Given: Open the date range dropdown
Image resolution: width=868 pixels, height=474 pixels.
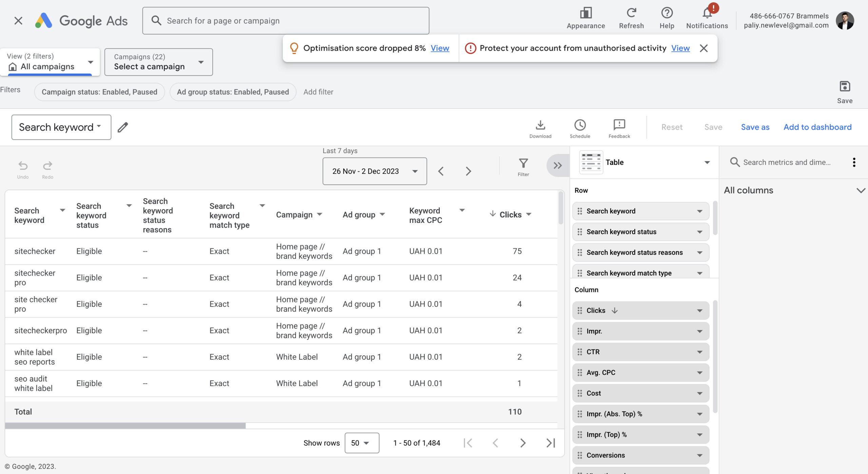Looking at the screenshot, I should [374, 171].
